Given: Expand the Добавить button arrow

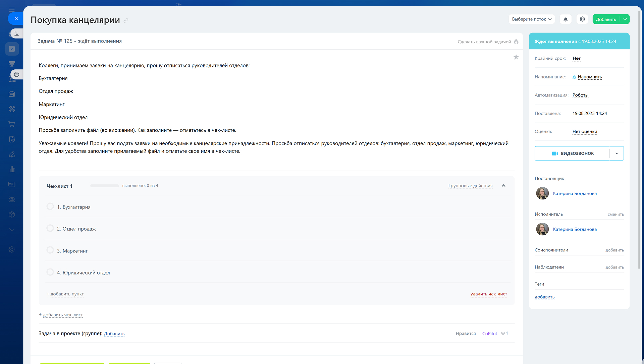Looking at the screenshot, I should (625, 19).
